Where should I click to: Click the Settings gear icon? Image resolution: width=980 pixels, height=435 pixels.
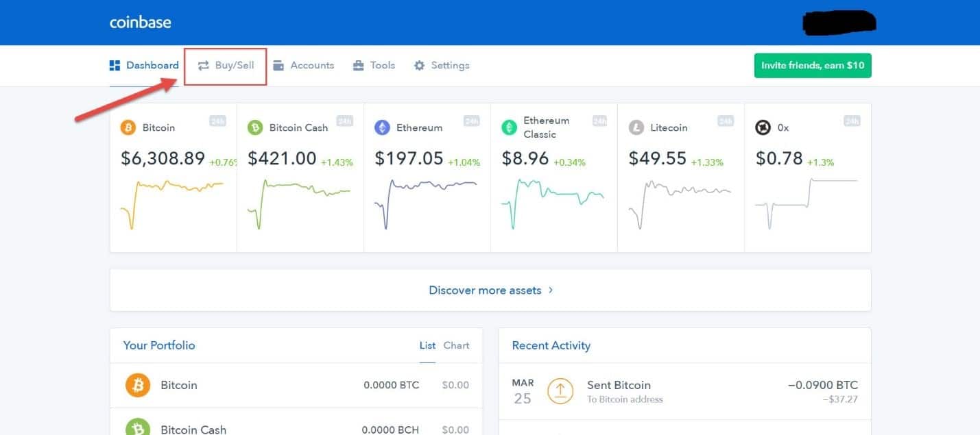[420, 66]
